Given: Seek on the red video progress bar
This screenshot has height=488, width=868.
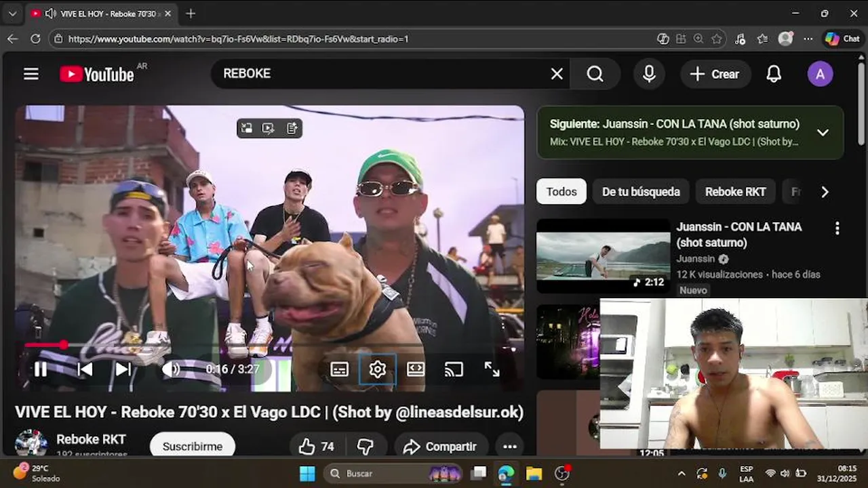Looking at the screenshot, I should click(x=269, y=345).
